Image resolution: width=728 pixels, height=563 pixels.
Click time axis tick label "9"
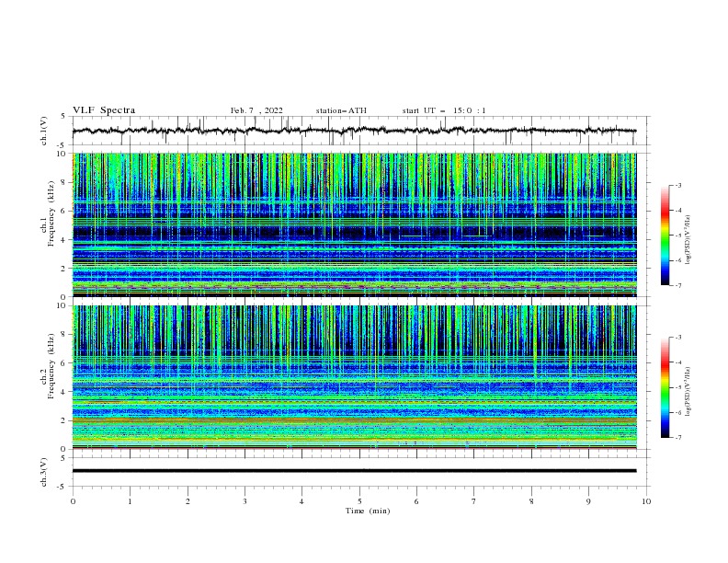[x=588, y=501]
